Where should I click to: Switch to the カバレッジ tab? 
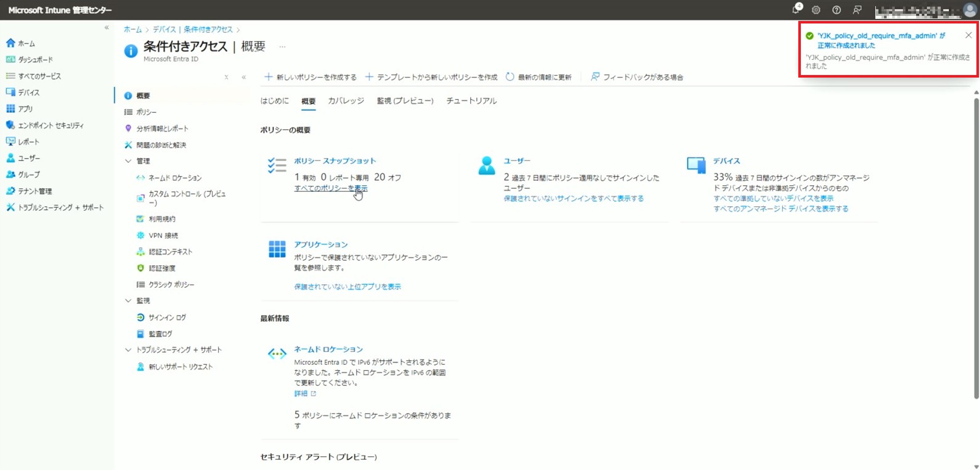[x=346, y=101]
